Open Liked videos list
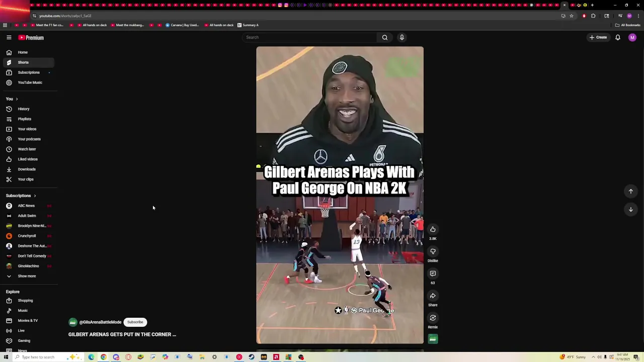The image size is (644, 362). point(28,159)
